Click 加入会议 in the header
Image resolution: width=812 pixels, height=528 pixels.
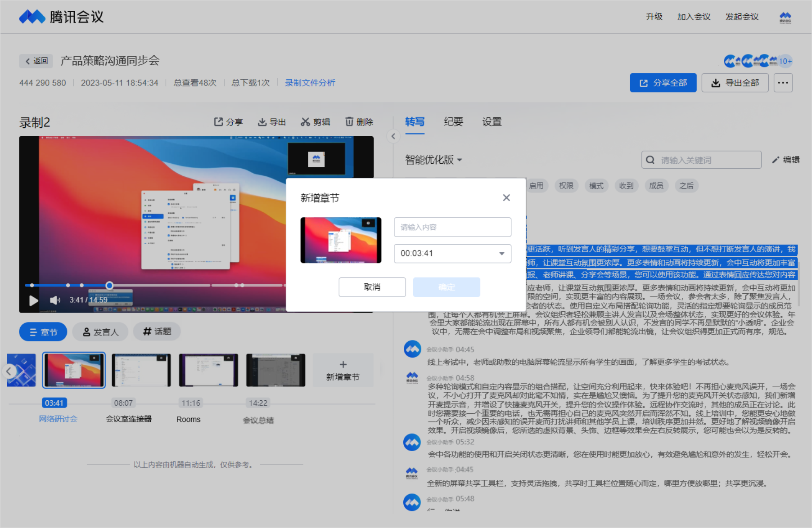[x=694, y=17]
